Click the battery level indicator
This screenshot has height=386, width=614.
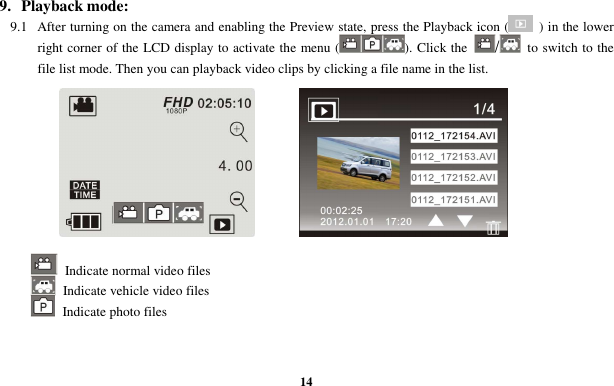83,222
